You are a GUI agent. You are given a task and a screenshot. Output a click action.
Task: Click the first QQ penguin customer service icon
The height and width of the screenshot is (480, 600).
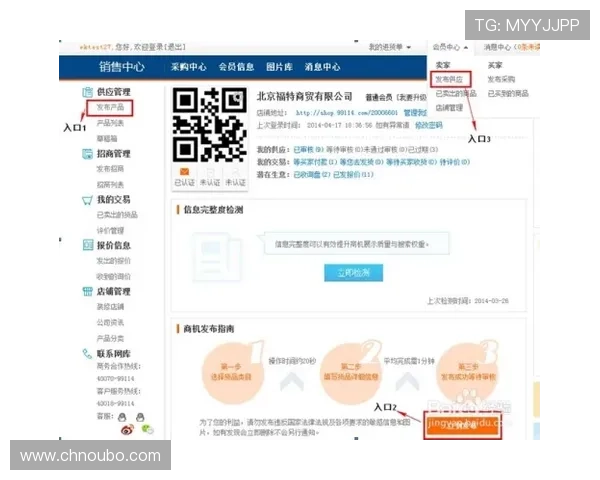[122, 417]
